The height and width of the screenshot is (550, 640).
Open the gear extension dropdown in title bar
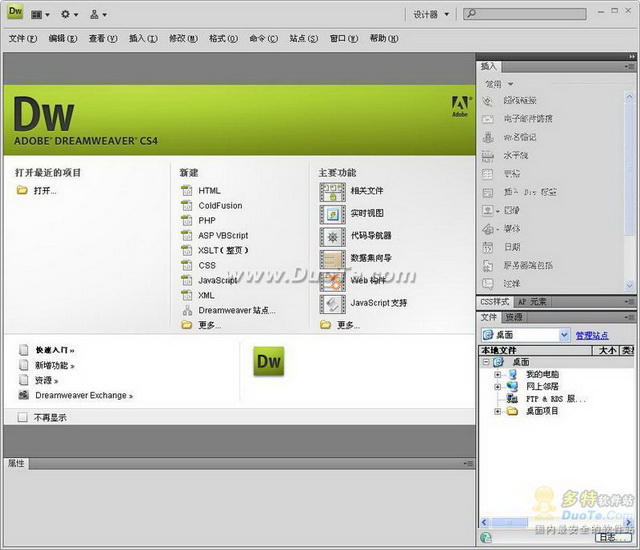point(69,15)
